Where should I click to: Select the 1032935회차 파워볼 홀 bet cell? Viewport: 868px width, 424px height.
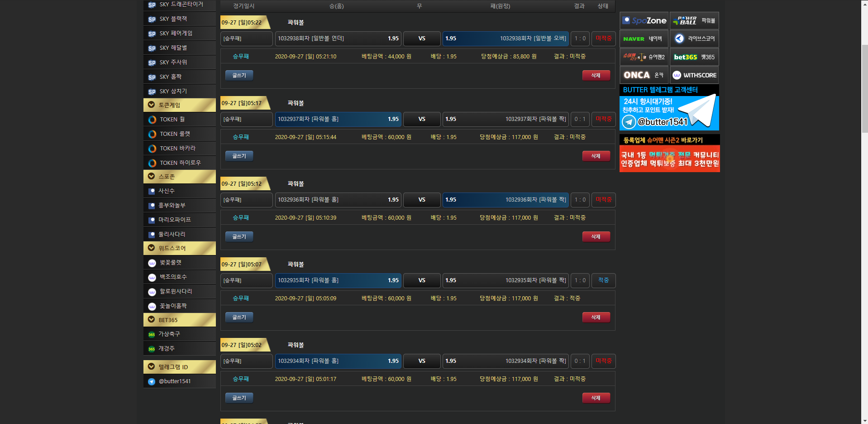(338, 280)
